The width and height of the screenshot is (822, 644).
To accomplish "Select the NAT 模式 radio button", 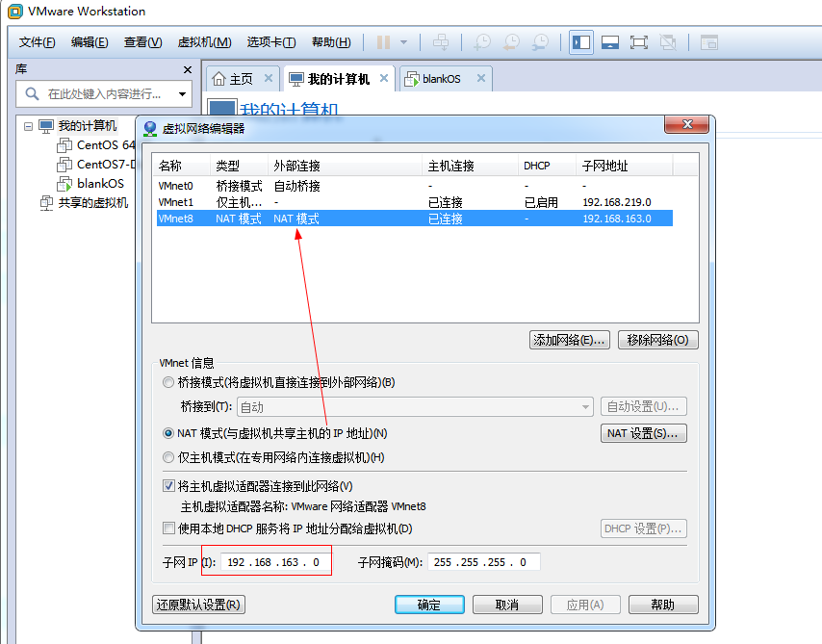I will pos(168,433).
